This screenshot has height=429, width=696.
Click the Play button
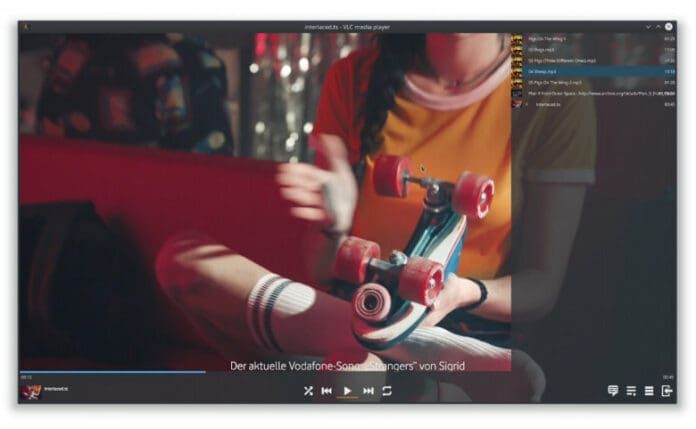[347, 391]
